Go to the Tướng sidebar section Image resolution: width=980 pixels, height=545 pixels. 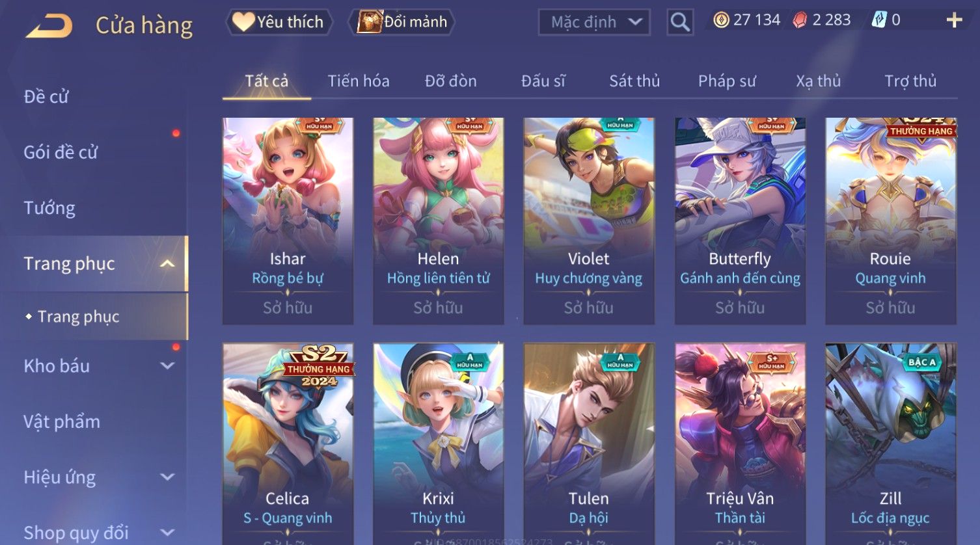(49, 208)
